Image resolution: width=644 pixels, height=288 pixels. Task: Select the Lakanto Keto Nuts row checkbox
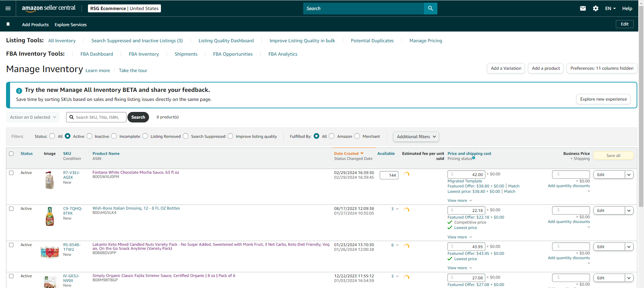(x=11, y=245)
